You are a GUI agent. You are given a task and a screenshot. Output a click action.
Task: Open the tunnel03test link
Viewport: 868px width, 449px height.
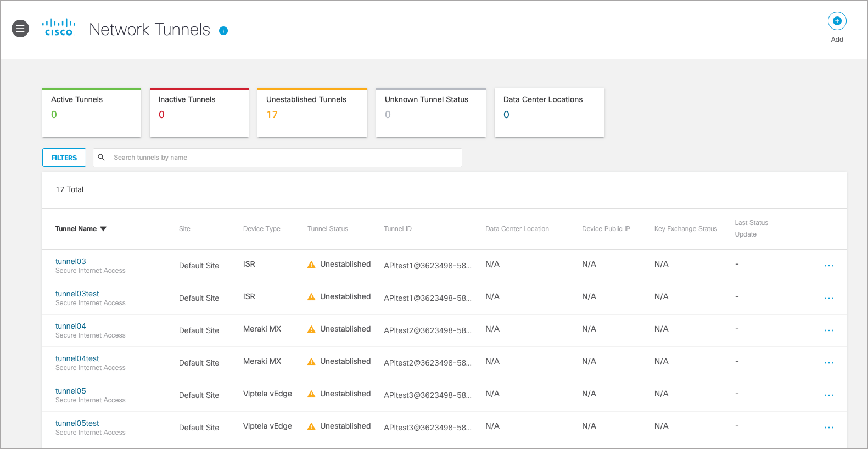(x=77, y=294)
